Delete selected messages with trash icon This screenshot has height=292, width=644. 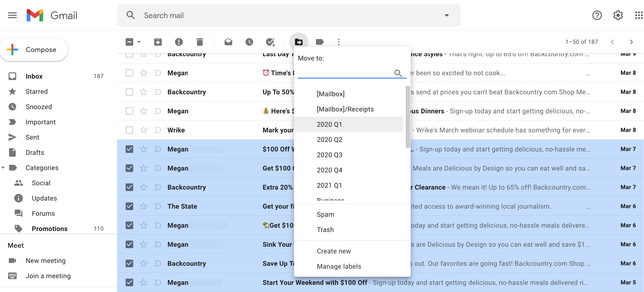200,42
